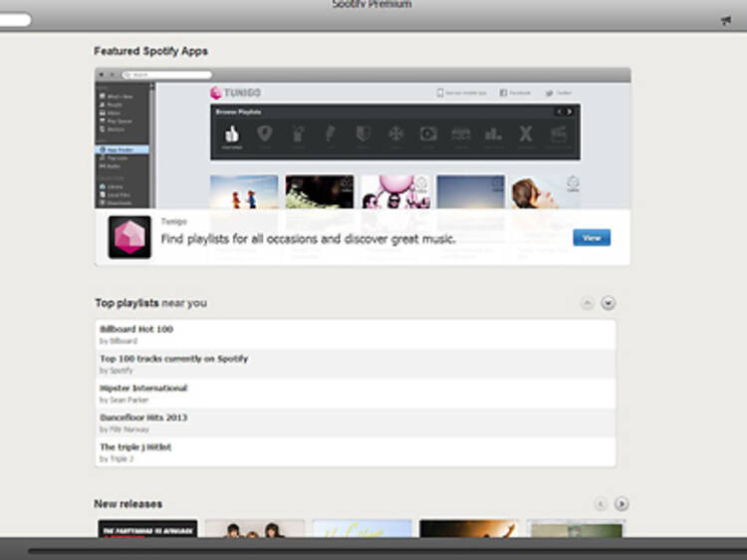Click the 'by Billboard' author line
Image resolution: width=747 pixels, height=560 pixels.
[x=119, y=341]
